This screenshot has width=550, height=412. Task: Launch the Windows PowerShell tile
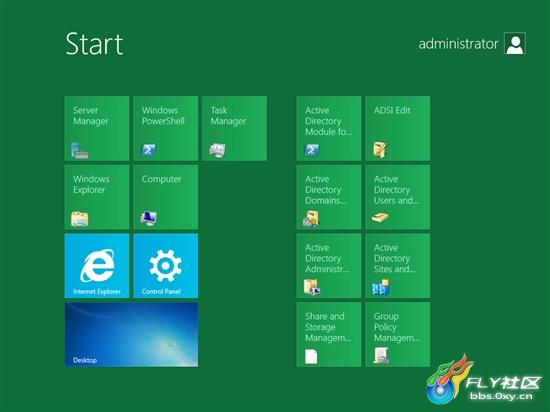(166, 128)
